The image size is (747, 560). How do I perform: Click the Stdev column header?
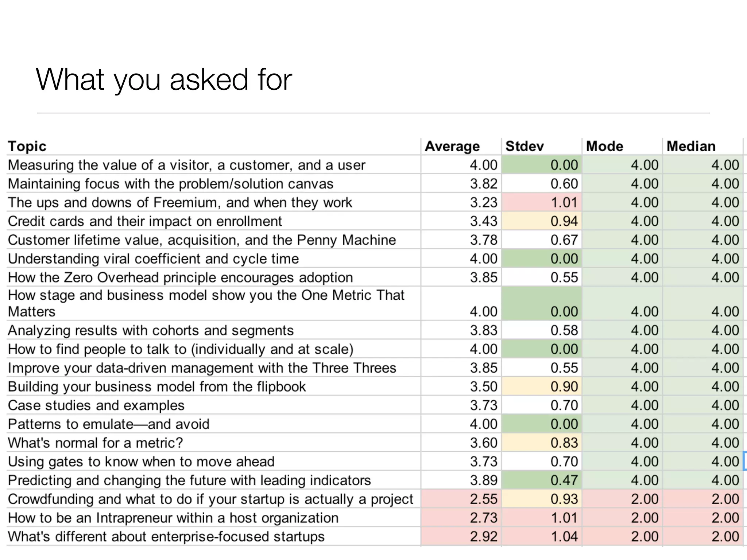point(525,146)
